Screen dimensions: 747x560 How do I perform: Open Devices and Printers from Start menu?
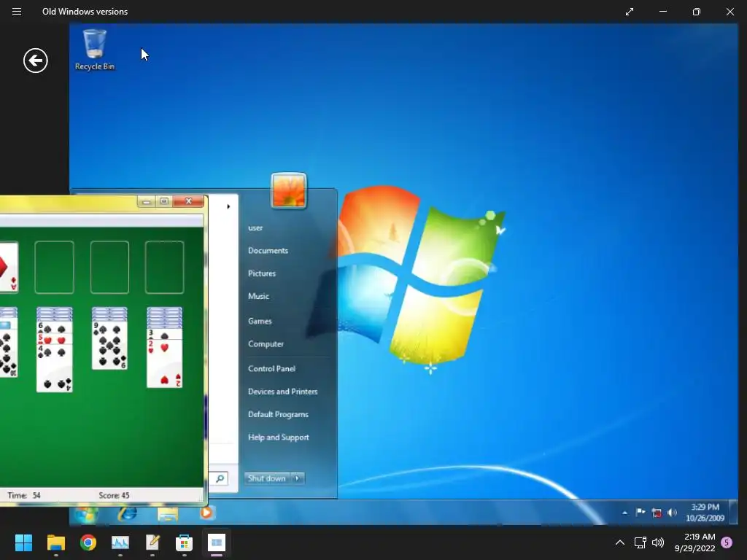[x=282, y=392]
